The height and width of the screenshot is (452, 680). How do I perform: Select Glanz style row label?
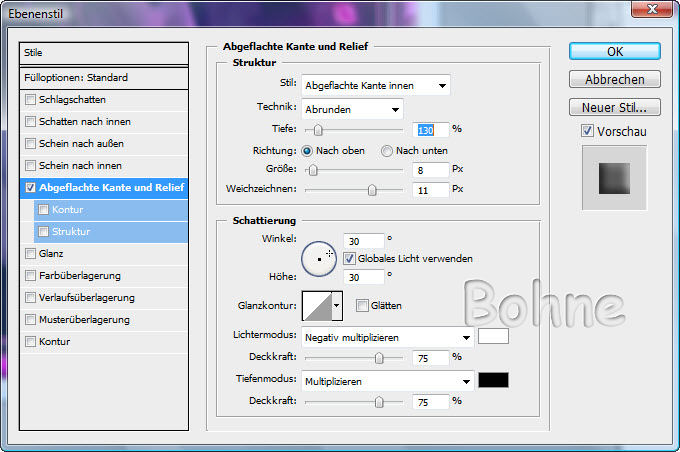tap(51, 254)
